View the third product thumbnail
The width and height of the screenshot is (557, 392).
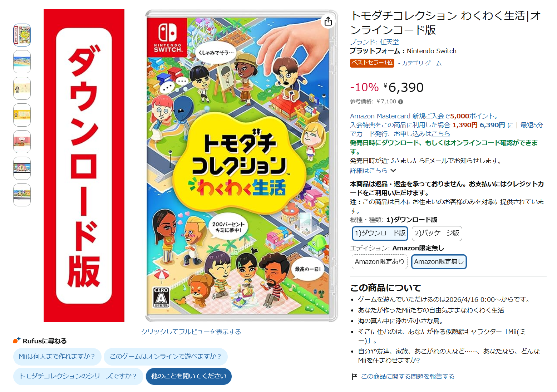tap(22, 88)
